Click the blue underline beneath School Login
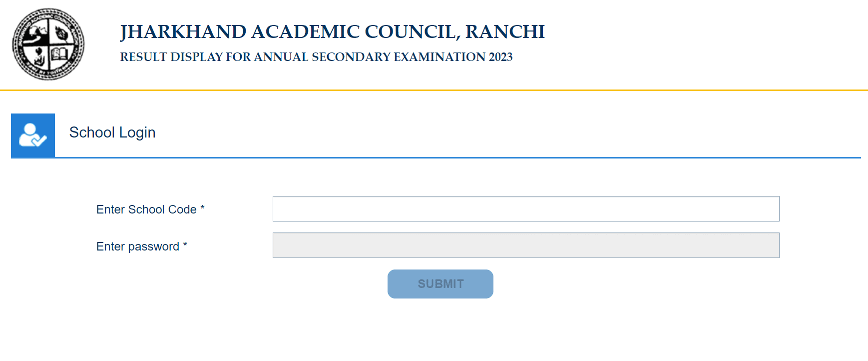868x361 pixels. click(436, 157)
